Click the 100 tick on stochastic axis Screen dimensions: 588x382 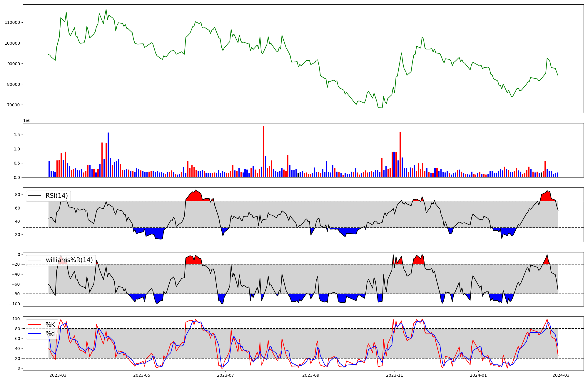pyautogui.click(x=16, y=319)
